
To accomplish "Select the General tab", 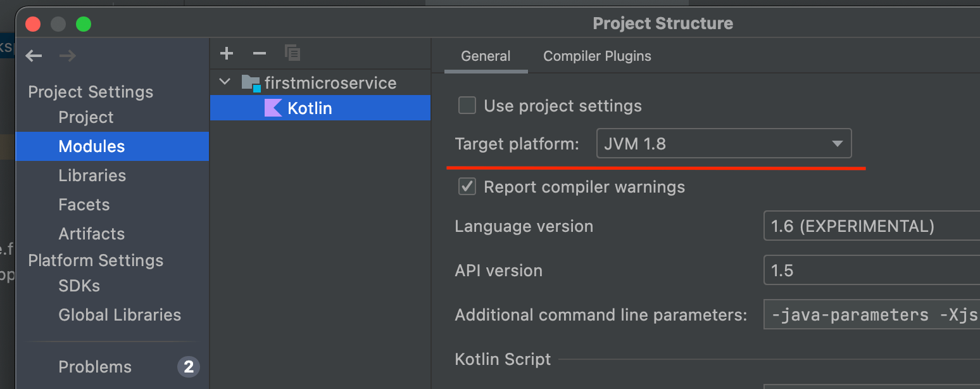I will (x=485, y=56).
